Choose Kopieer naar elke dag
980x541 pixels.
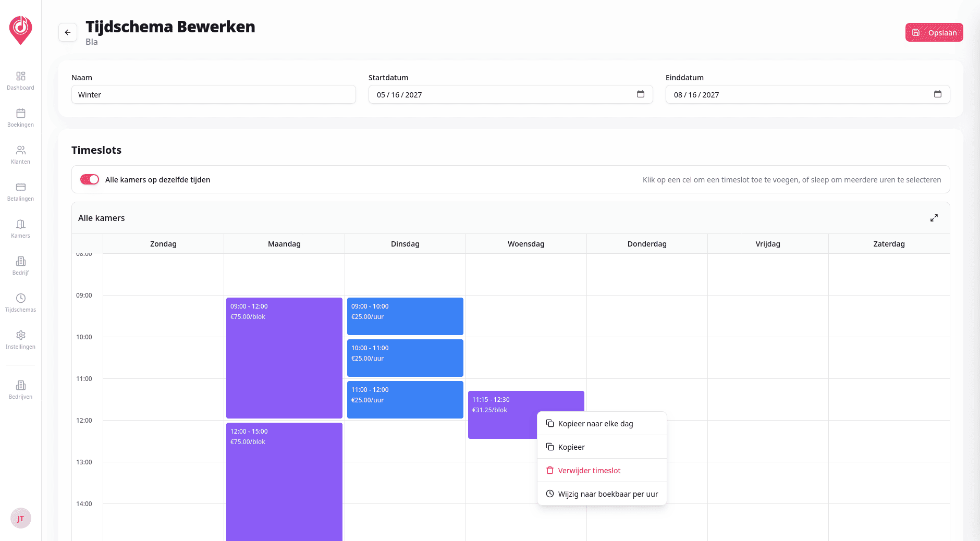point(602,423)
